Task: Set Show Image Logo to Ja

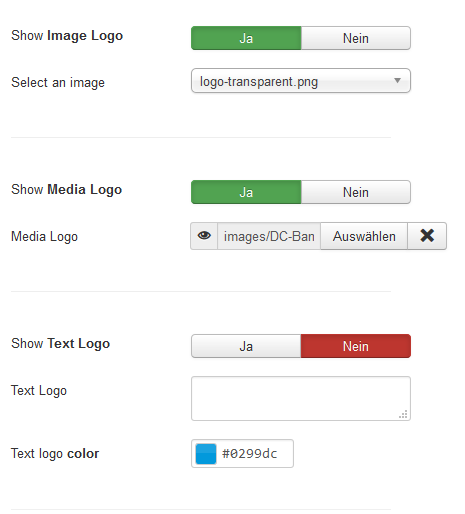Action: click(246, 38)
